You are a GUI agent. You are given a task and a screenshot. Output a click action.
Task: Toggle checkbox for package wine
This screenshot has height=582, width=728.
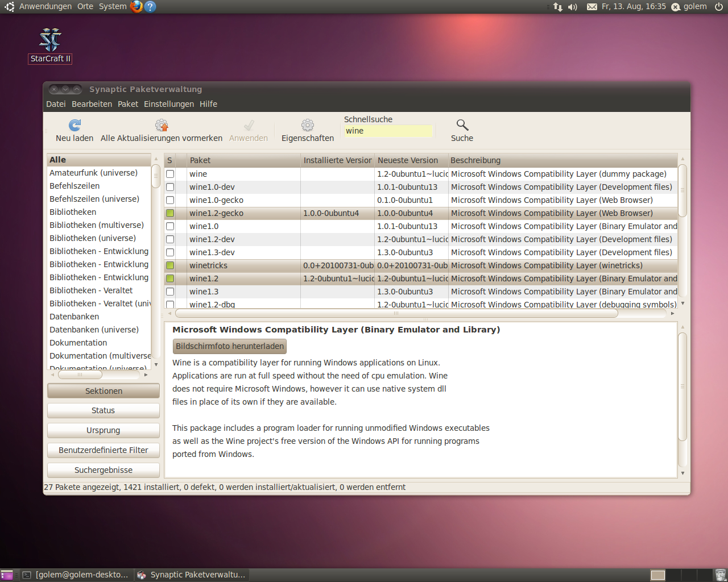point(170,174)
